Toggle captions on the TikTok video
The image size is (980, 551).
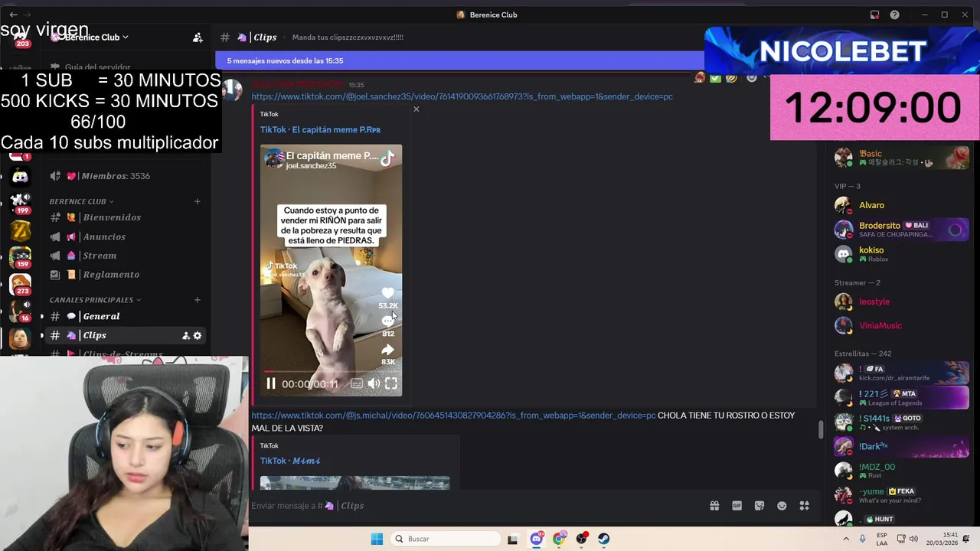(357, 383)
